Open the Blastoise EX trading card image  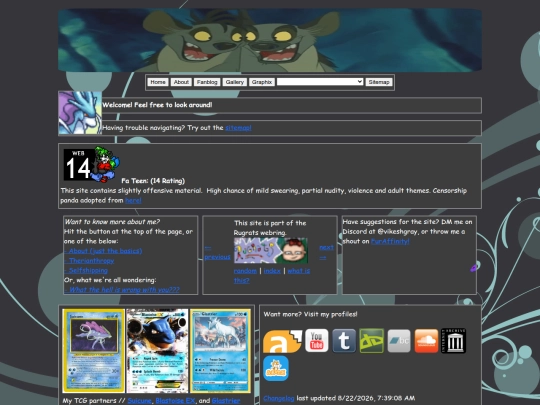(x=157, y=351)
